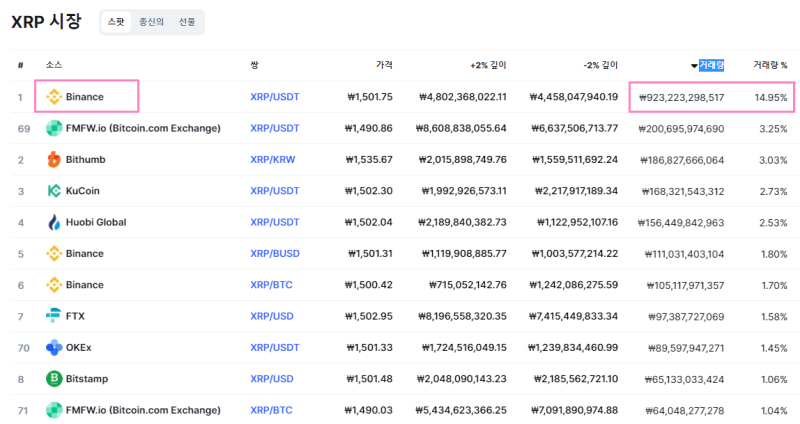Image resolution: width=800 pixels, height=424 pixels.
Task: Click the KuCoin logo icon
Action: (54, 191)
